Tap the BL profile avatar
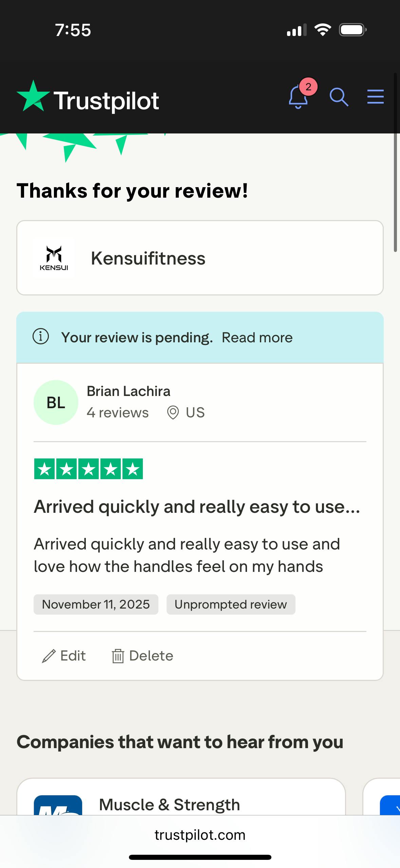400x868 pixels. coord(56,402)
